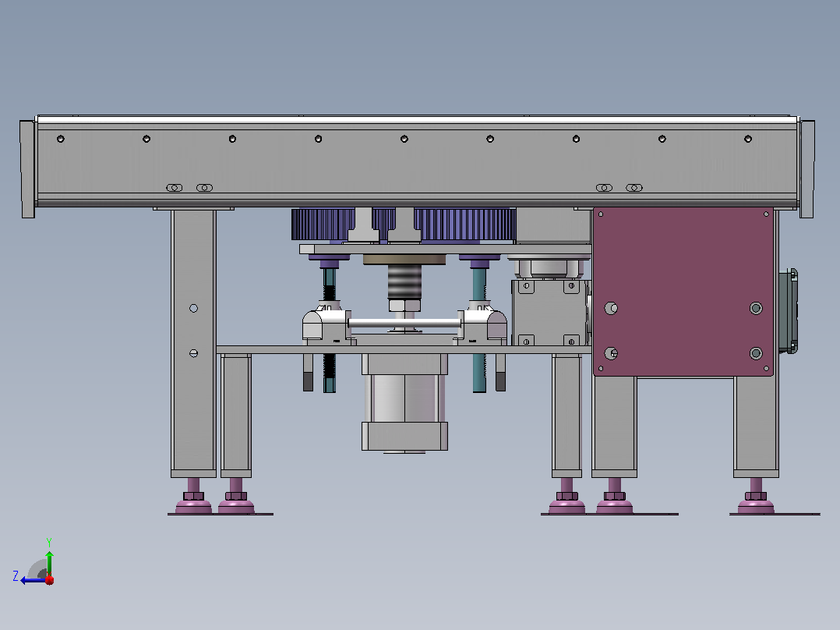Click the blue Z axis arrow on the triad
Image resolution: width=840 pixels, height=630 pixels.
tap(32, 580)
